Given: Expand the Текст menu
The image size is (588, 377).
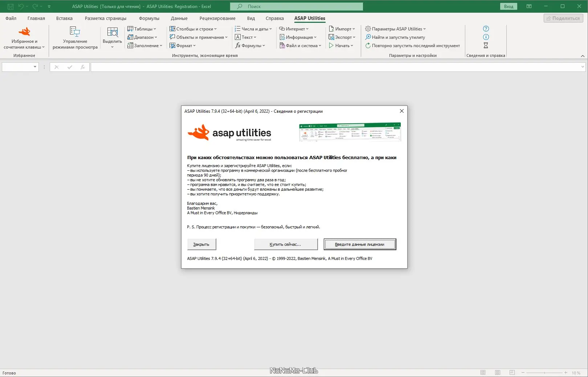Looking at the screenshot, I should pyautogui.click(x=246, y=37).
